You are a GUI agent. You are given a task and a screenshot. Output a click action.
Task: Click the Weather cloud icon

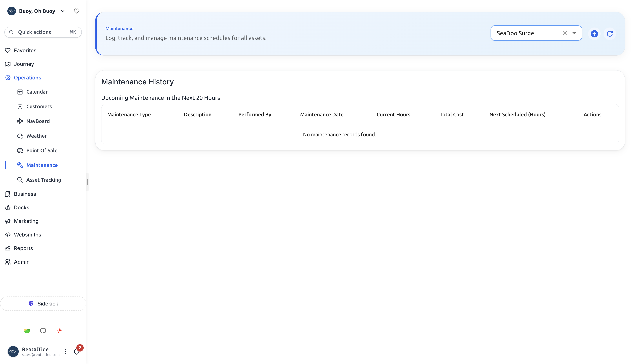(x=20, y=136)
